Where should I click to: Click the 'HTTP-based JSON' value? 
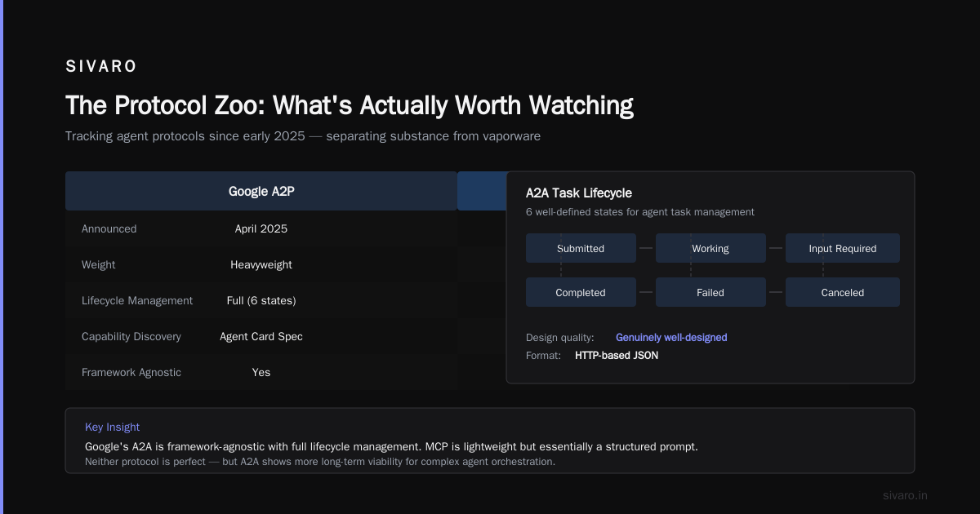(617, 355)
